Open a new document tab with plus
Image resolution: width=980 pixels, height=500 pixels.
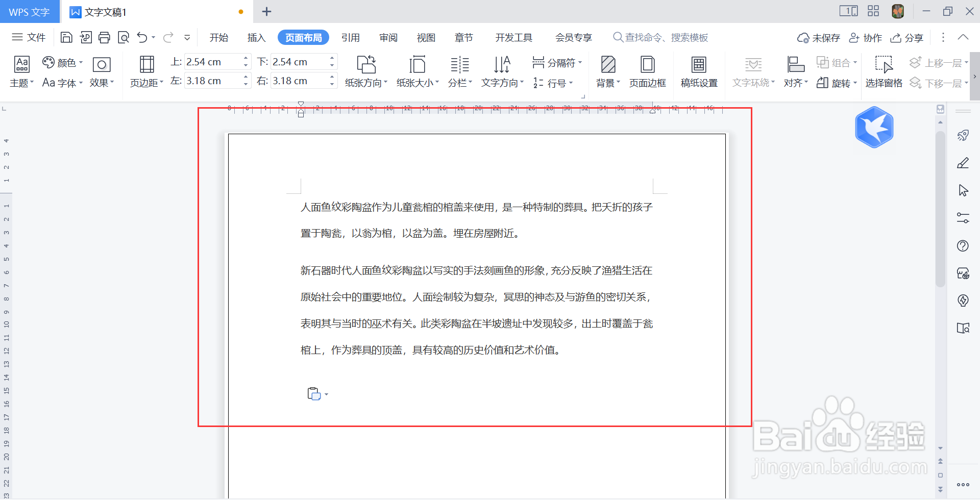(266, 11)
